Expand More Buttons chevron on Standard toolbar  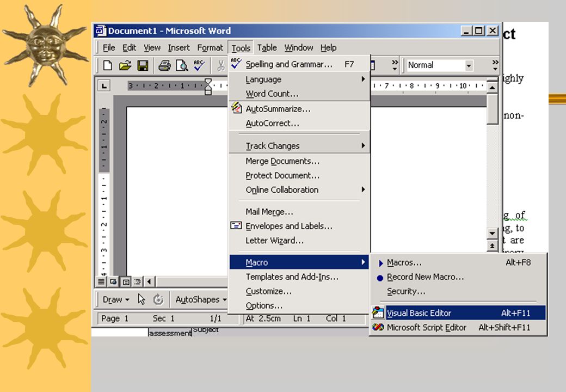pyautogui.click(x=395, y=65)
